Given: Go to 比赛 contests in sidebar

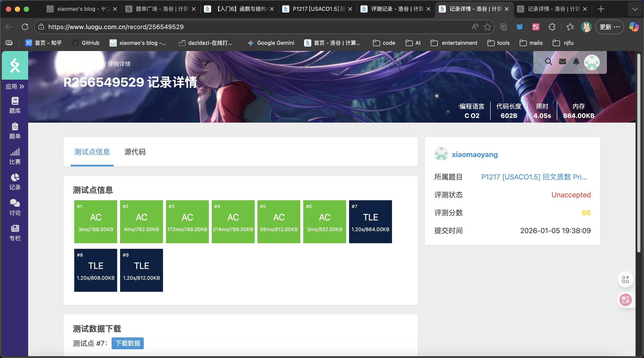Looking at the screenshot, I should pos(15,156).
